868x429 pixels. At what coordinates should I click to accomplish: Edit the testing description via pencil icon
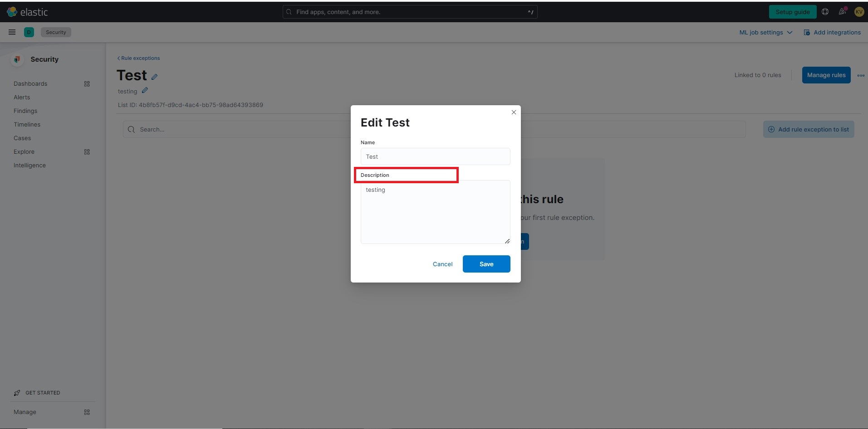(x=144, y=90)
